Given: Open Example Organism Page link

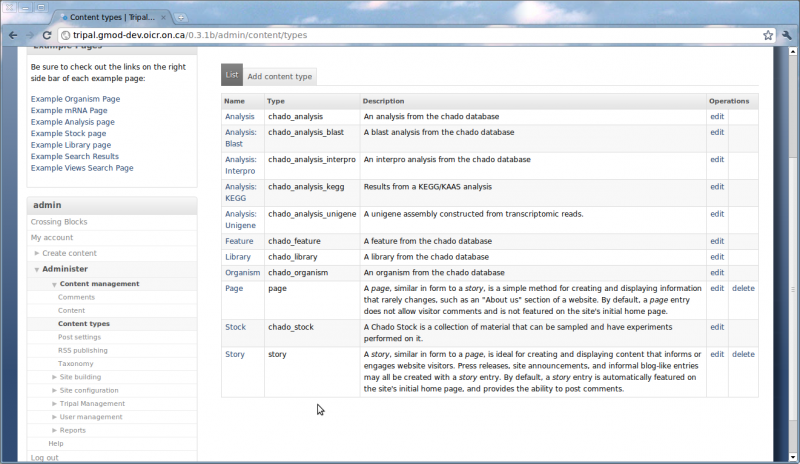Looking at the screenshot, I should pyautogui.click(x=75, y=99).
